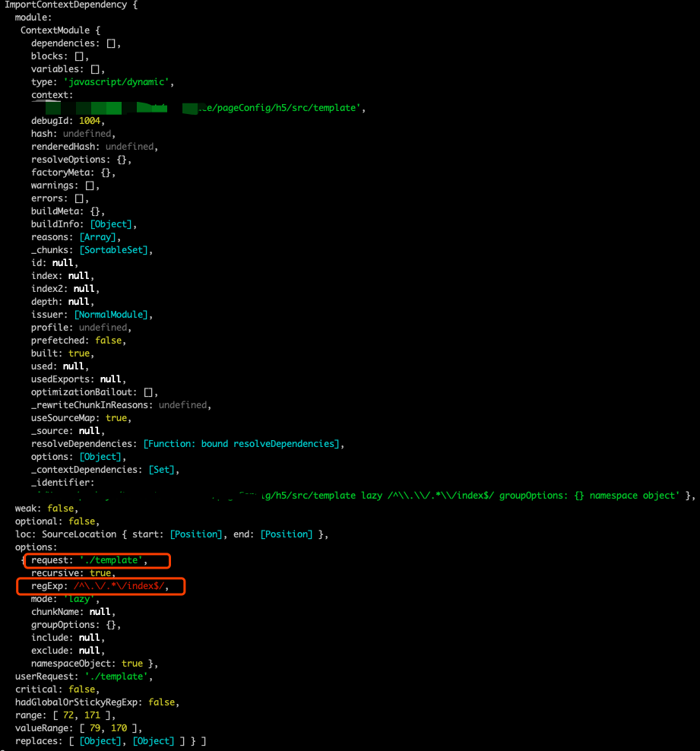700x751 pixels.
Task: Click the 'hadGlobalOrStickyRegExp: false' line
Action: tap(97, 702)
